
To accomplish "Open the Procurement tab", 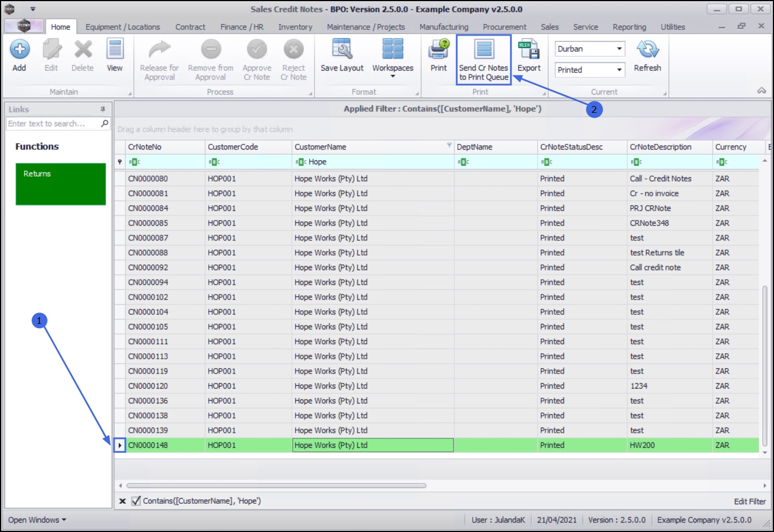I will pos(505,27).
